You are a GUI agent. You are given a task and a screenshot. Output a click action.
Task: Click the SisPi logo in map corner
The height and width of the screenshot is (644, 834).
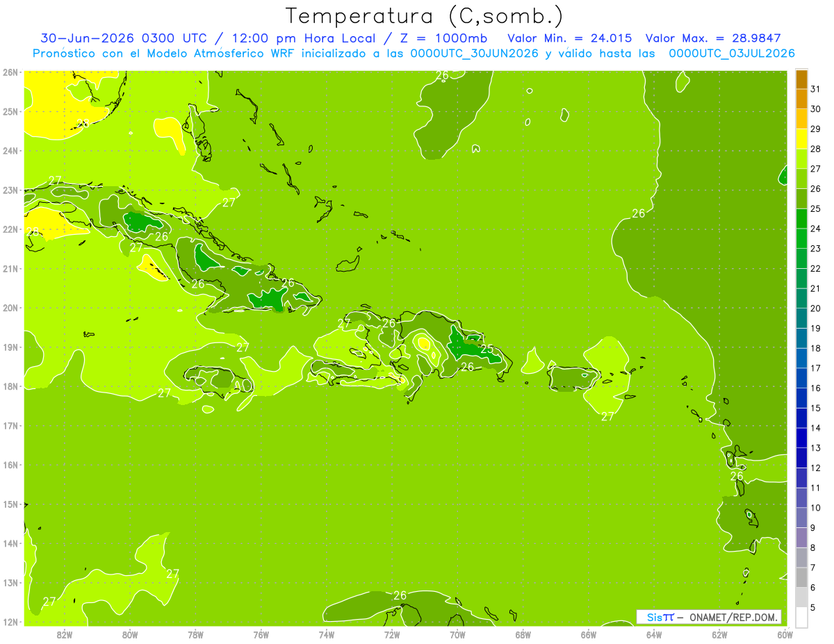click(660, 617)
